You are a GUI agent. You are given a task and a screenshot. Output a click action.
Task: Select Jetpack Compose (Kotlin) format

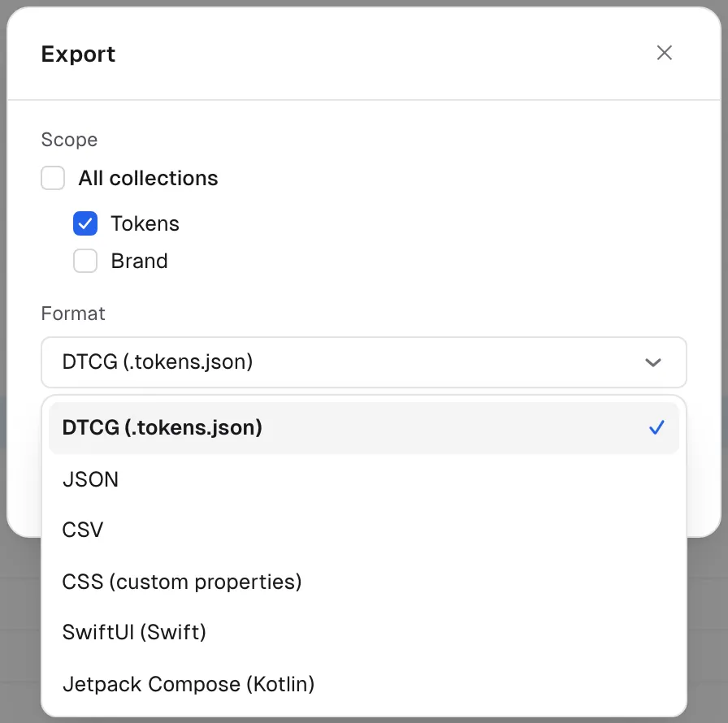[364, 684]
